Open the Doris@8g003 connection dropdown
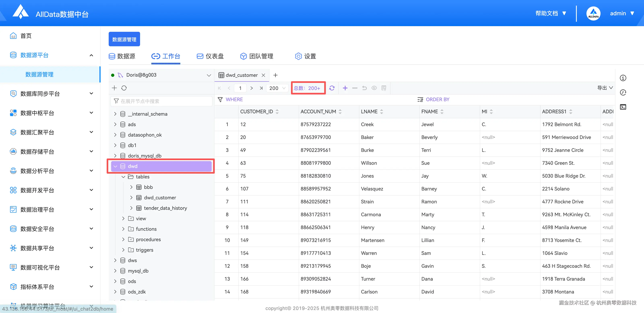Viewport: 644px width, 313px height. 209,75
